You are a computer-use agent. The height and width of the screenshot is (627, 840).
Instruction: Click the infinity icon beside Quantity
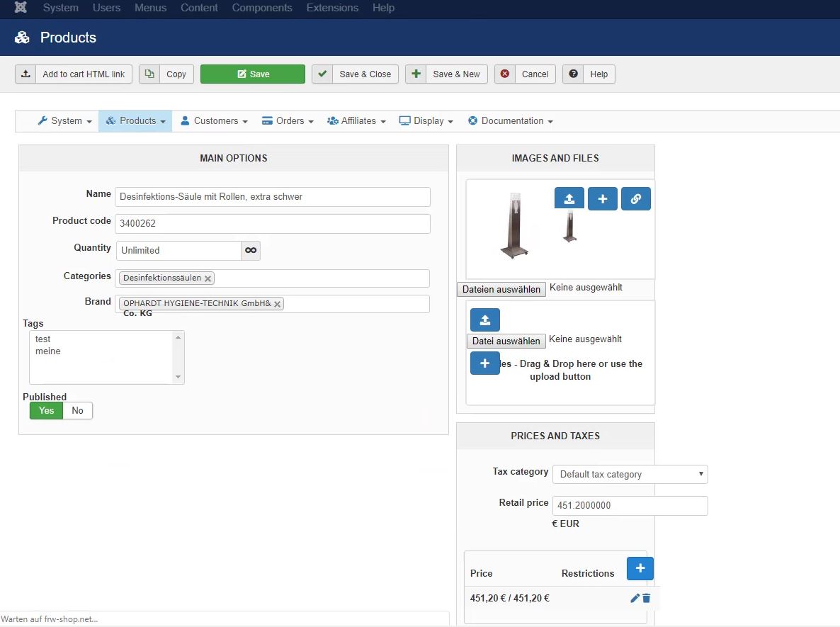tap(251, 250)
